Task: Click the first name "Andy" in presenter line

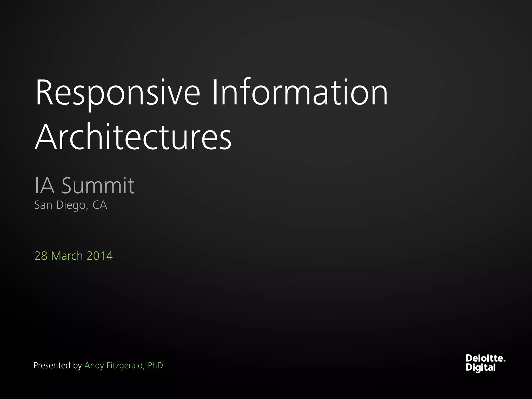Action: [94, 365]
